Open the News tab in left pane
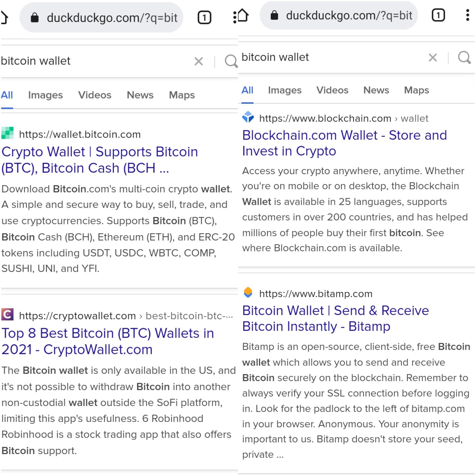This screenshot has height=476, width=476. pyautogui.click(x=140, y=95)
